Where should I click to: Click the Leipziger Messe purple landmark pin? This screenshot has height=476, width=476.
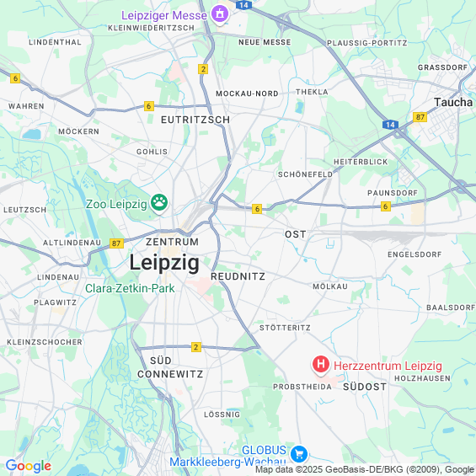[220, 14]
